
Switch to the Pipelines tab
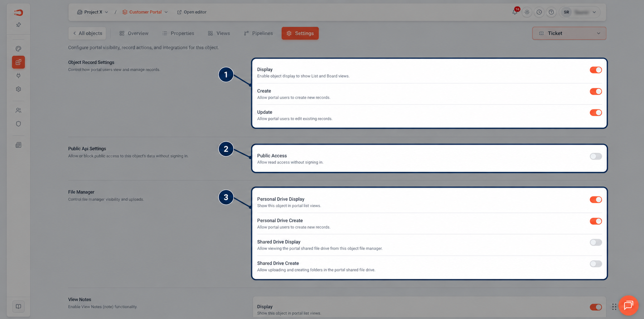tap(258, 33)
